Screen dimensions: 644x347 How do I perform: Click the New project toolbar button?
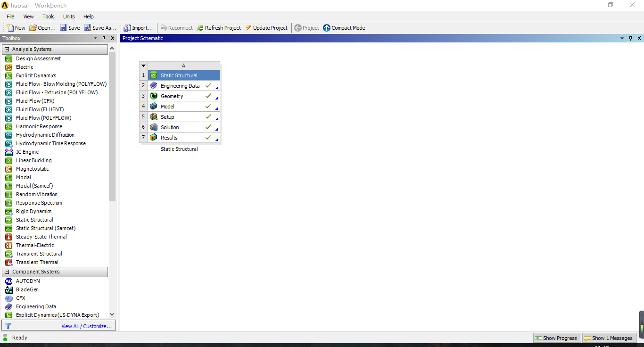16,28
